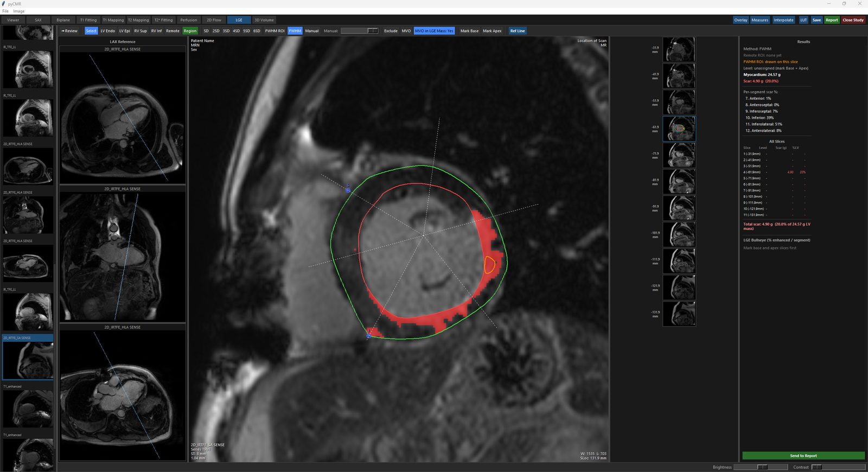Select the LV Epi contour tool

point(125,31)
